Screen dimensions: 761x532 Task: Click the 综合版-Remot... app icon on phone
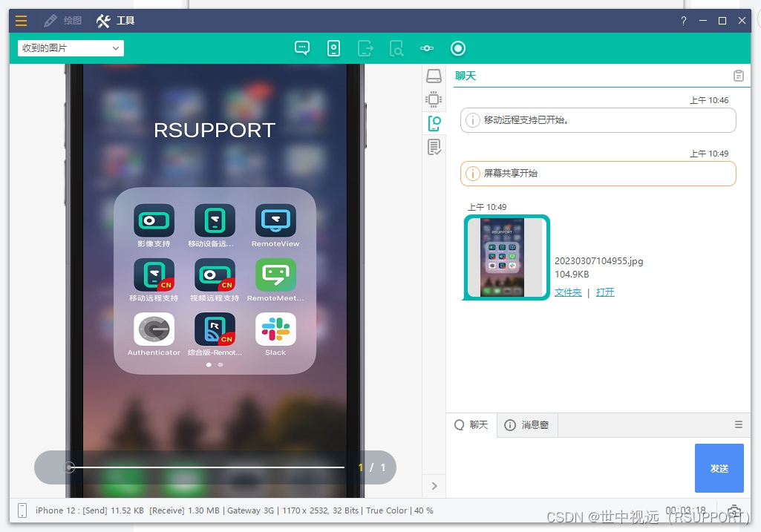215,329
